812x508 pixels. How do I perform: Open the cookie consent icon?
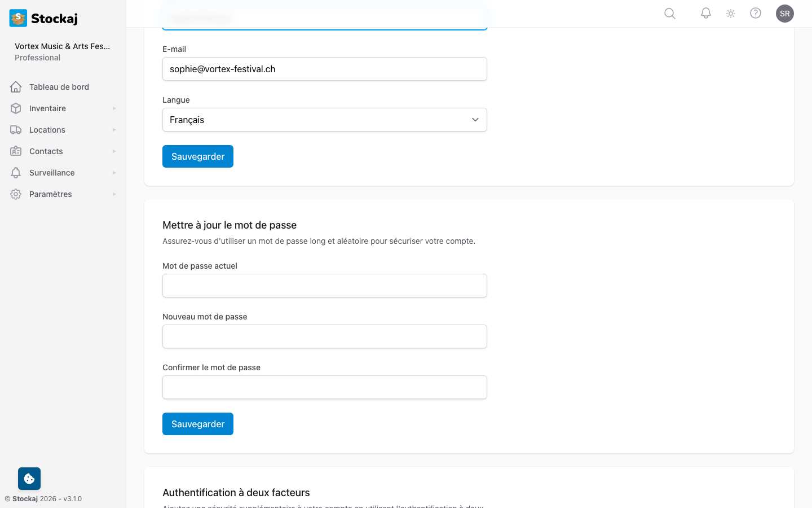pos(29,478)
